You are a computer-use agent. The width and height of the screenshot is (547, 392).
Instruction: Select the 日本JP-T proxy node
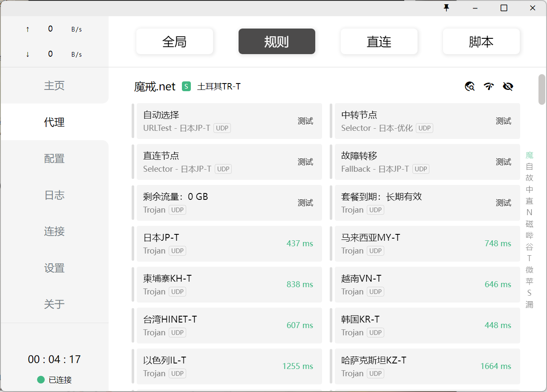click(229, 244)
